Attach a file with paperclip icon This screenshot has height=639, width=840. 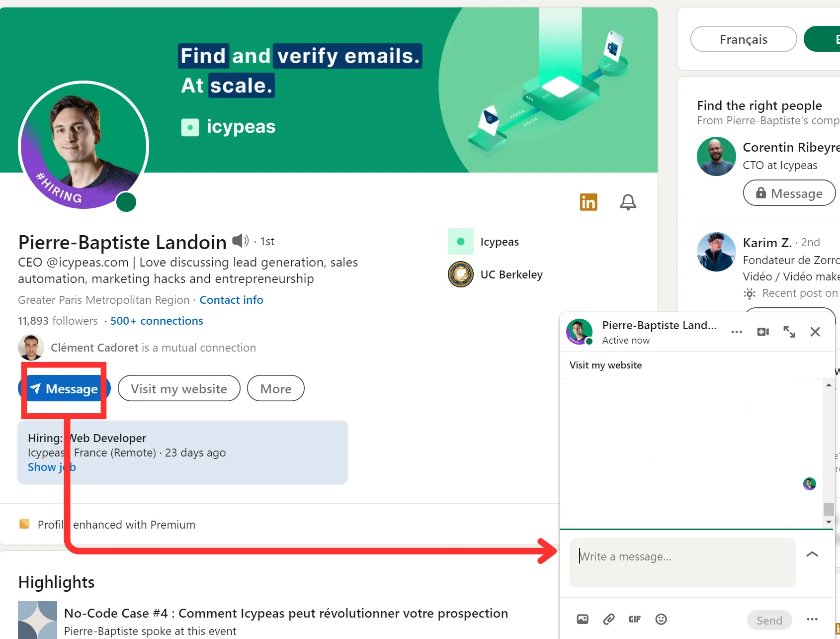click(609, 619)
